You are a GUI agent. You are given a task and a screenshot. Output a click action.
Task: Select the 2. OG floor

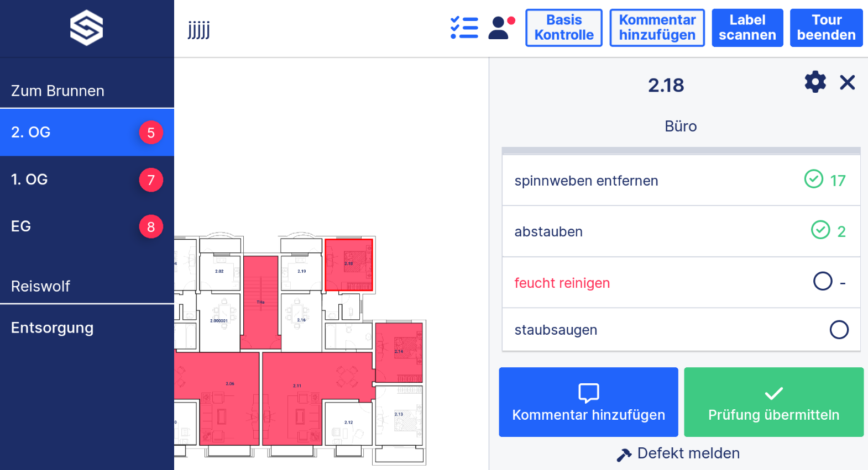pyautogui.click(x=87, y=133)
